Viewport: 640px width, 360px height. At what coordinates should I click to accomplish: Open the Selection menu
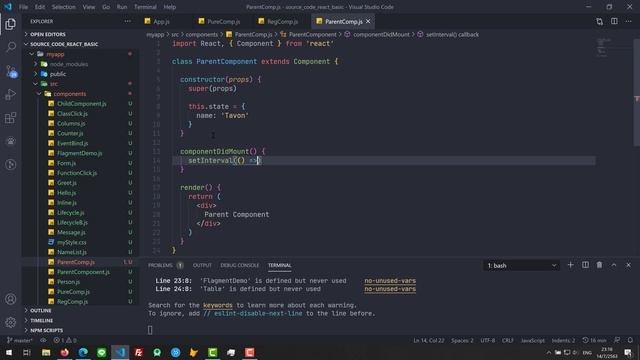click(x=63, y=7)
